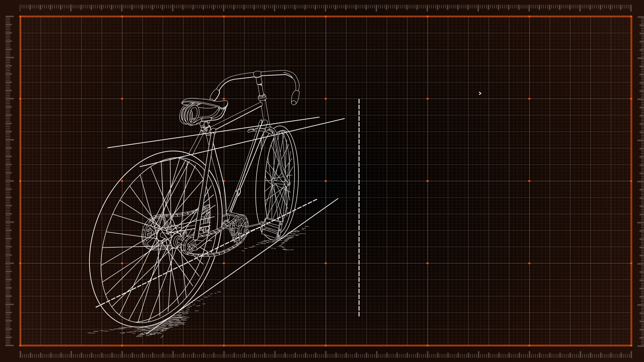Click the left vertical ruler strip
The height and width of the screenshot is (362, 644).
(9, 181)
